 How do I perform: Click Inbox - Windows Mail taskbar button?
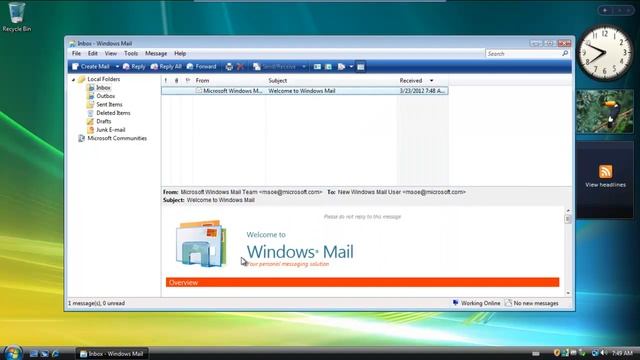(x=112, y=354)
